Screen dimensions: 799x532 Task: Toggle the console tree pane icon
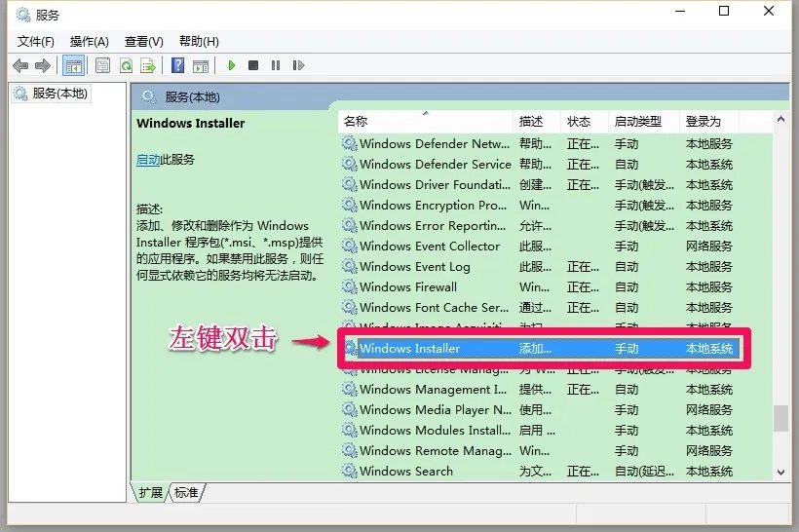coord(74,65)
